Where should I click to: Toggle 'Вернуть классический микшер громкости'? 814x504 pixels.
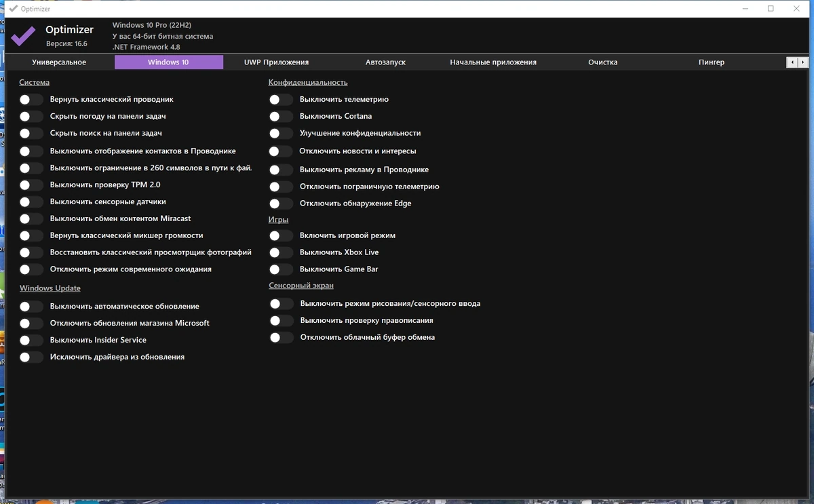click(x=31, y=235)
